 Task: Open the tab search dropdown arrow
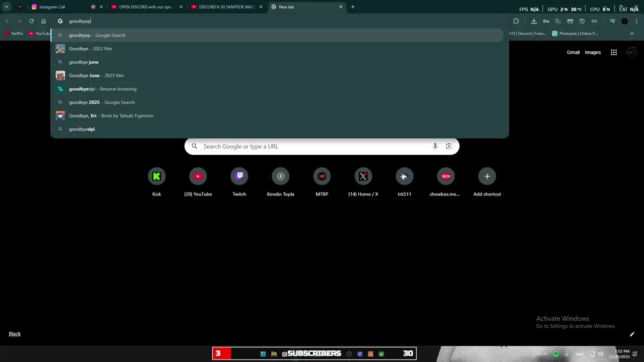(x=7, y=7)
